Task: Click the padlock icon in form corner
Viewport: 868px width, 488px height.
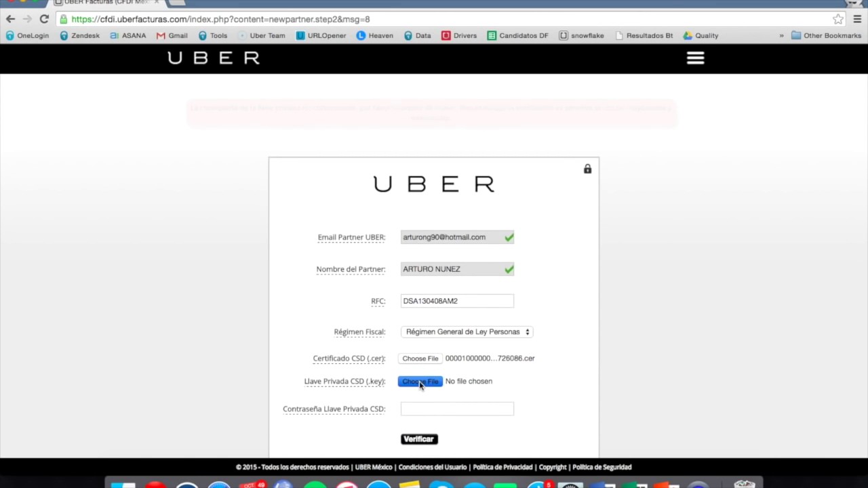Action: point(587,169)
